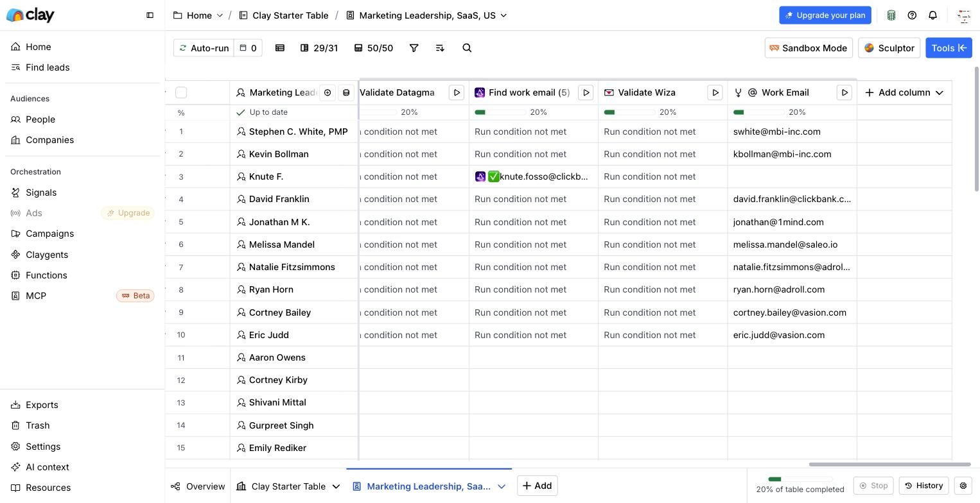Open table History
Viewport: 980px width, 503px height.
tap(923, 486)
